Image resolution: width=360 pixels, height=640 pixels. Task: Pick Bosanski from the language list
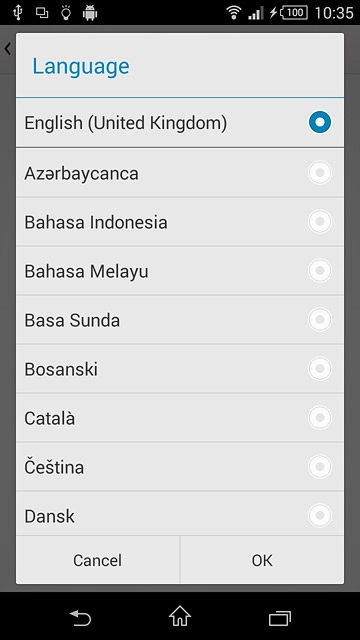(x=180, y=369)
